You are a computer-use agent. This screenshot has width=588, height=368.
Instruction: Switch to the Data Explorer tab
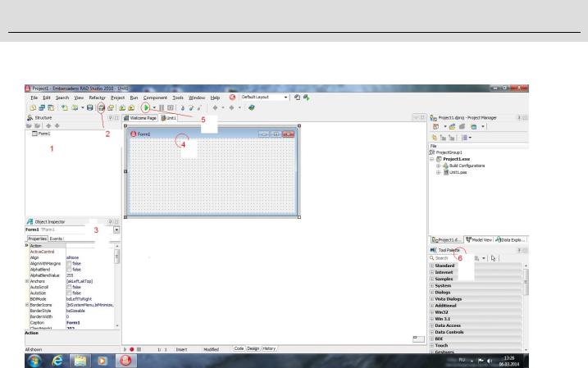coord(510,240)
